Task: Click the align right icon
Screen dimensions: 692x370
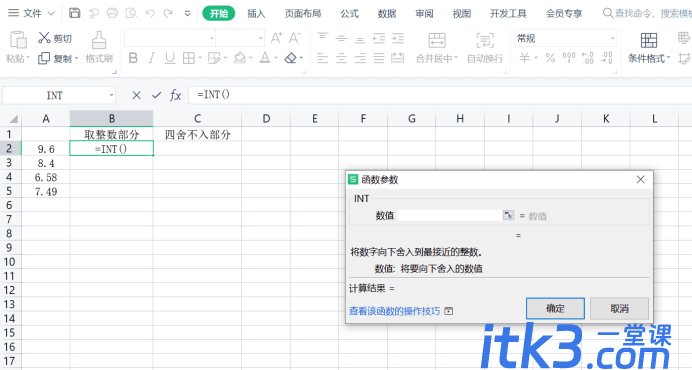Action: [360, 58]
